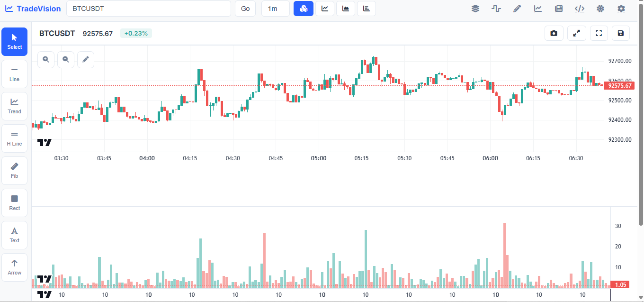Pick the Arrow drawing tool
Image resolution: width=644 pixels, height=302 pixels.
14,266
